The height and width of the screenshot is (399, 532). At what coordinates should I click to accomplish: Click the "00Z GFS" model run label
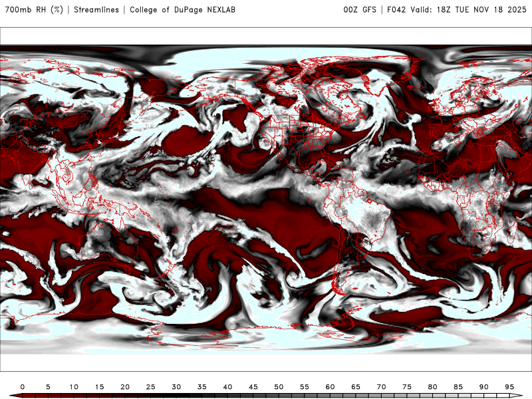click(x=360, y=9)
